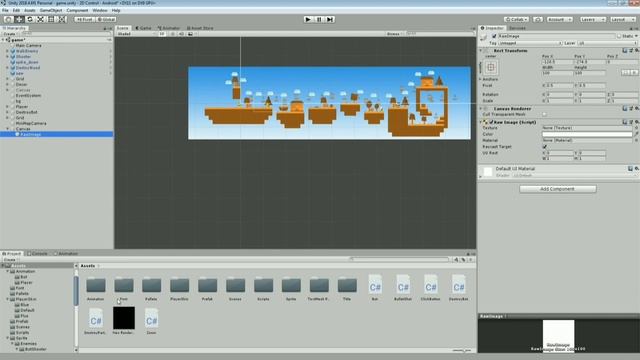This screenshot has width=640, height=360.
Task: Toggle the Global/Local handle rotation button
Action: (x=106, y=19)
